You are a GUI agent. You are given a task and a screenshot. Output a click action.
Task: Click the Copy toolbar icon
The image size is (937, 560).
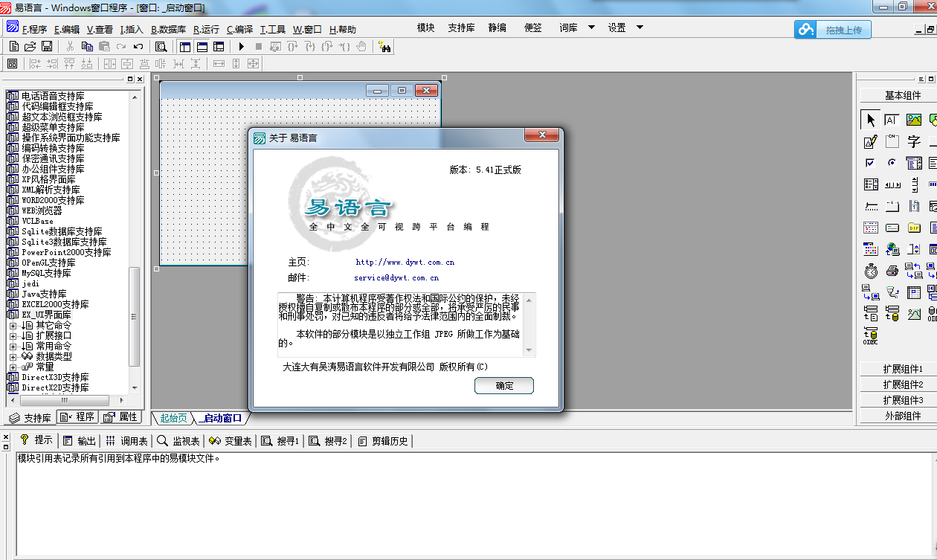click(87, 46)
